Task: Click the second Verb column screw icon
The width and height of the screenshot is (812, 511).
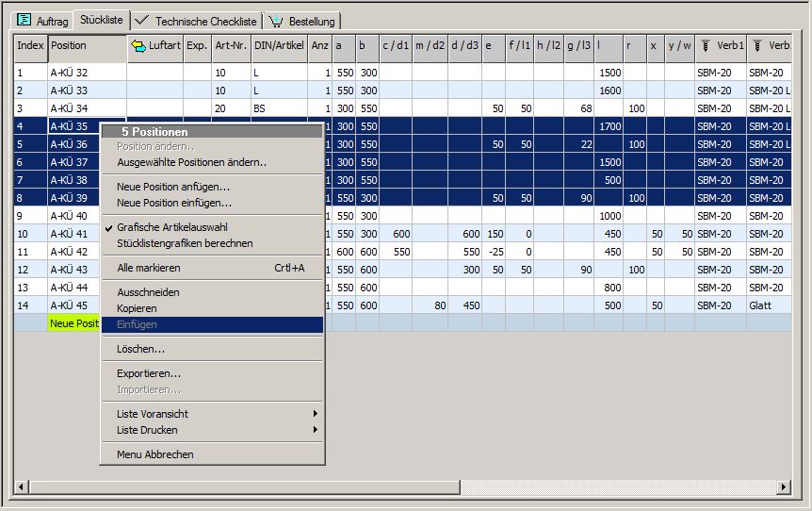Action: 755,45
